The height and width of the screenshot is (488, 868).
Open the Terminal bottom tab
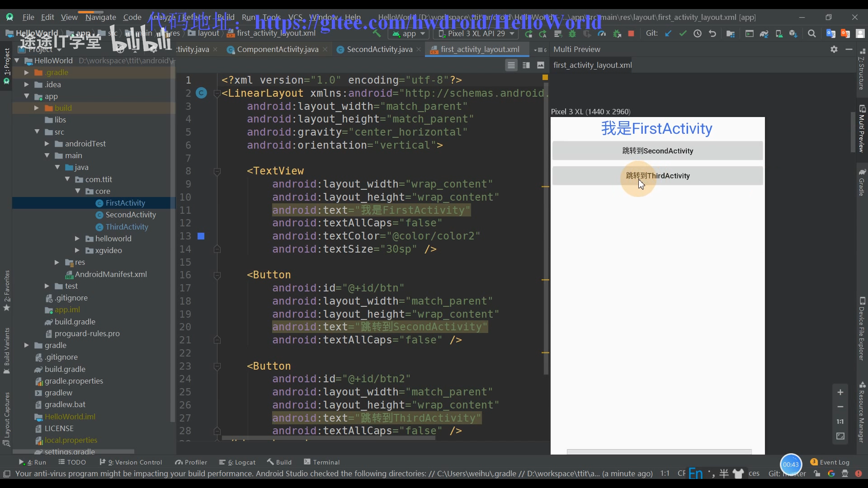(x=322, y=462)
